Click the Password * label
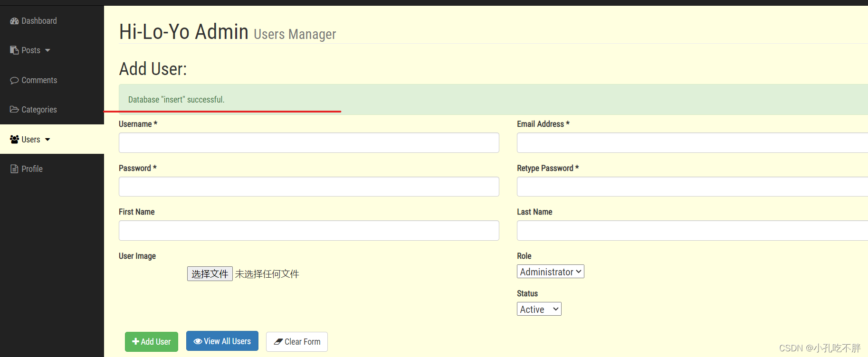This screenshot has width=868, height=357. [138, 168]
